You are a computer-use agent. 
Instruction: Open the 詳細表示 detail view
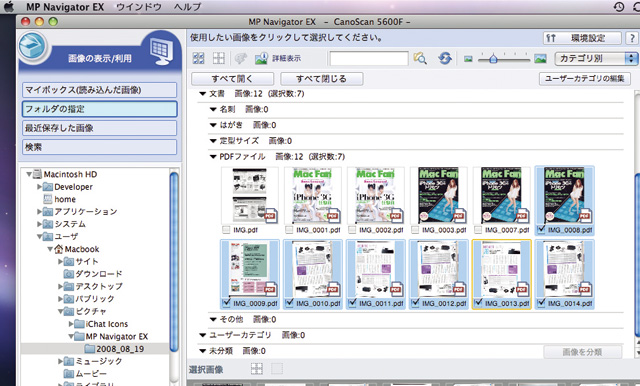[278, 58]
